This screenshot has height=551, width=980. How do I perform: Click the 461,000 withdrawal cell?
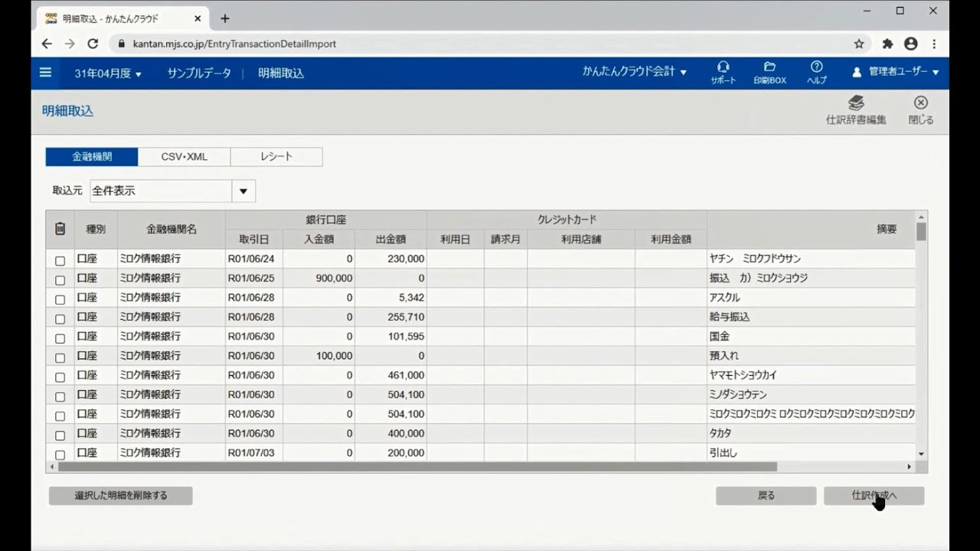(x=390, y=376)
